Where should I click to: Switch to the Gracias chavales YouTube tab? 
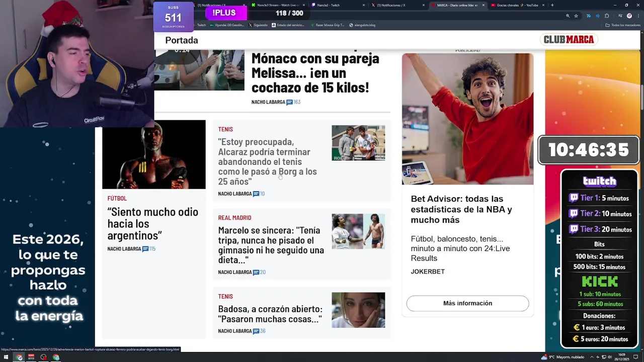pos(517,5)
